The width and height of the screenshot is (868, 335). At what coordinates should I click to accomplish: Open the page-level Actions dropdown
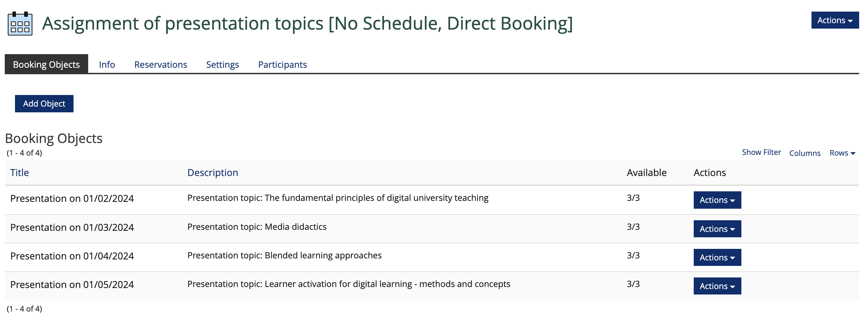(x=835, y=20)
